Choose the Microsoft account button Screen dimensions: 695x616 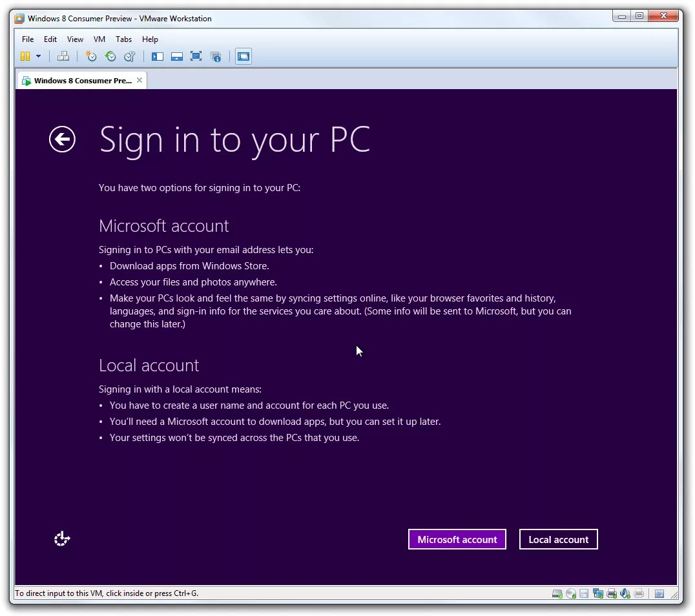click(457, 539)
